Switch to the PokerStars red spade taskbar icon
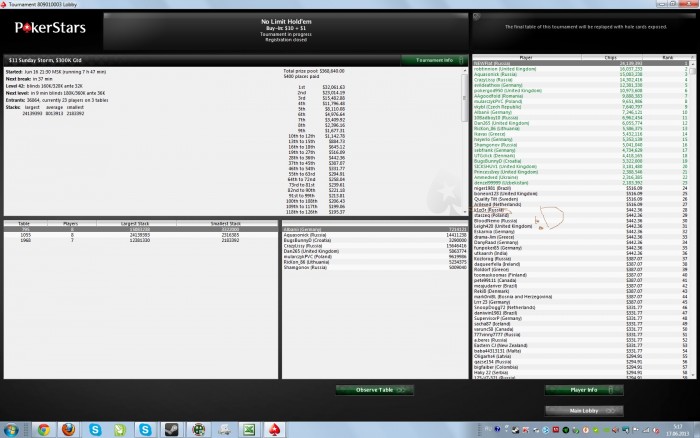Screen dimensions: 700x438 pos(275,430)
